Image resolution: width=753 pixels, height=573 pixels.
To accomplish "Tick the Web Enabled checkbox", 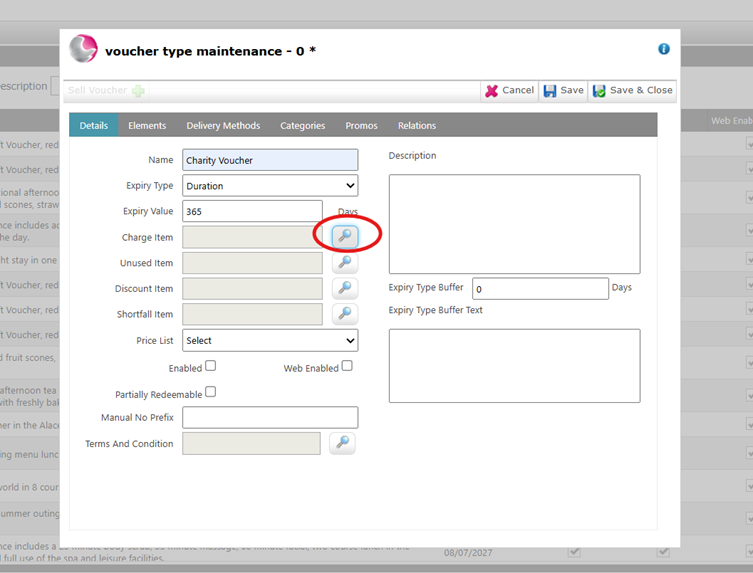I will [347, 366].
